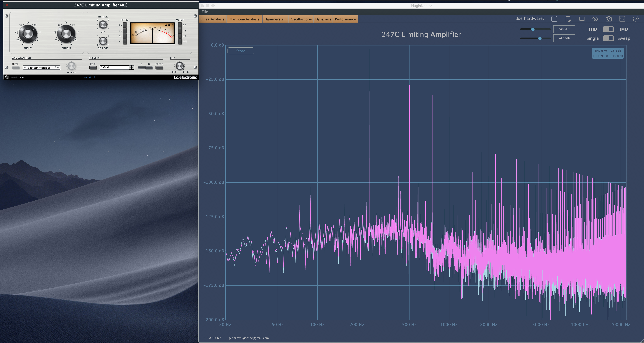Step to next preset with down arrow
Image resolution: width=644 pixels, height=343 pixels.
click(x=133, y=67)
